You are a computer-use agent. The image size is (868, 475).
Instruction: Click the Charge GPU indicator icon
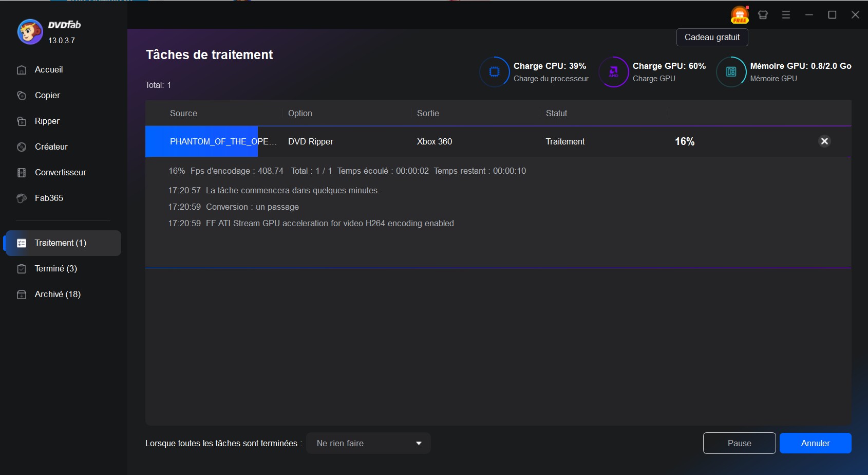click(614, 72)
